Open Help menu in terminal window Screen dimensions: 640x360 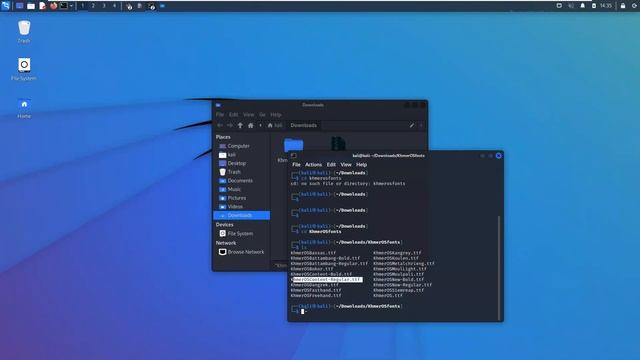point(362,164)
